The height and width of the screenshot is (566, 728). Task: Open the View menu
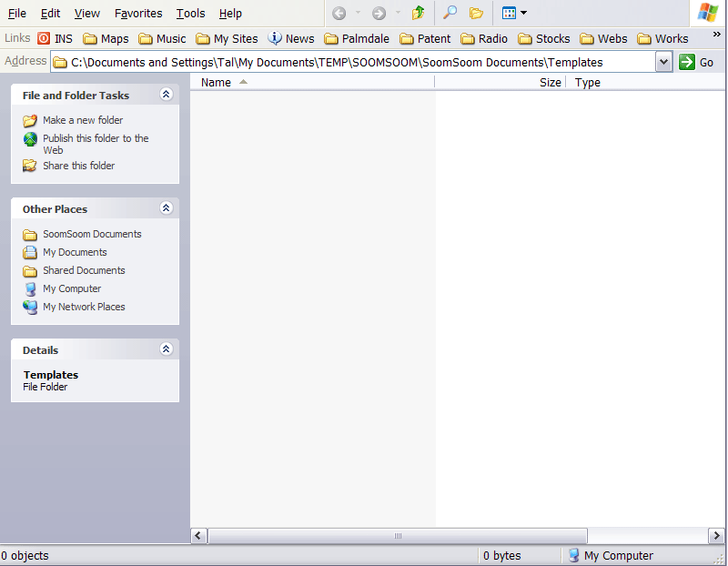(x=86, y=14)
